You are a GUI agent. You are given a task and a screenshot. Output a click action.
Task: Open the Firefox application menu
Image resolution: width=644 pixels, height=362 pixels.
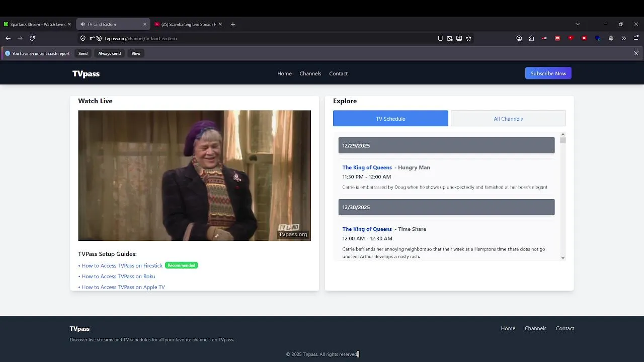[636, 38]
